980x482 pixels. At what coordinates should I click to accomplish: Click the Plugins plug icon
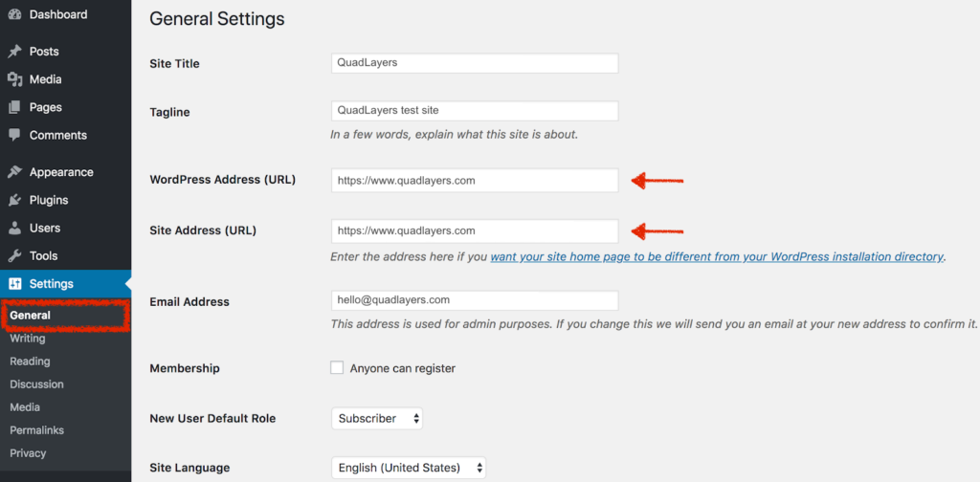tap(15, 200)
